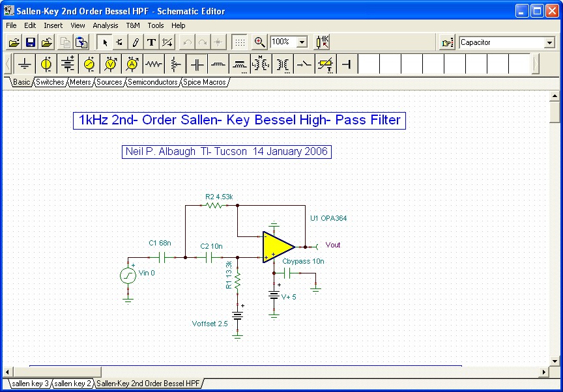563x392 pixels.
Task: Click the 1K interactive mode icon
Action: click(x=323, y=42)
